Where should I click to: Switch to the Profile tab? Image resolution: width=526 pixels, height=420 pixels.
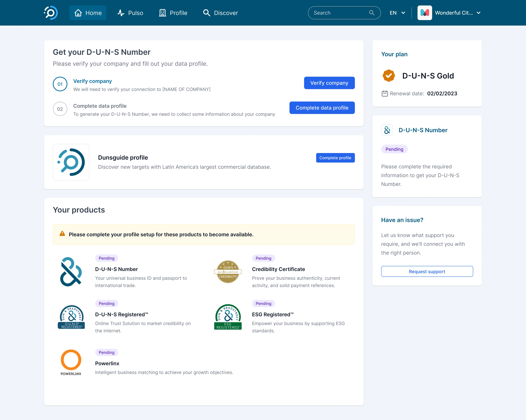[173, 13]
